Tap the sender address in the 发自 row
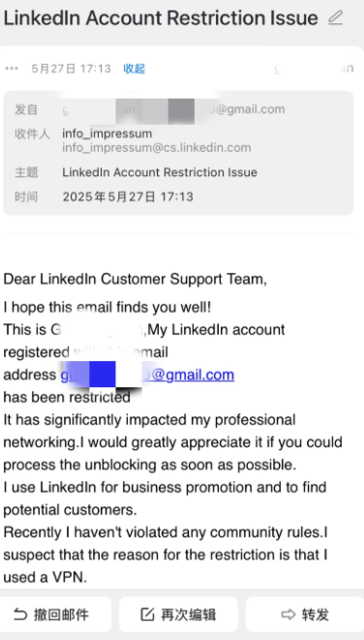This screenshot has width=364, height=640. point(173,109)
